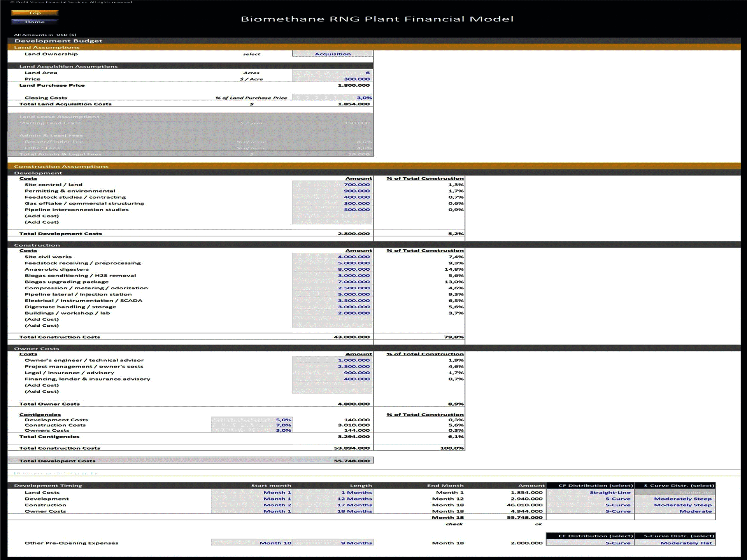Open Development CF Distribution S-Curve dropdown
Screen dimensions: 747x560
click(590, 499)
